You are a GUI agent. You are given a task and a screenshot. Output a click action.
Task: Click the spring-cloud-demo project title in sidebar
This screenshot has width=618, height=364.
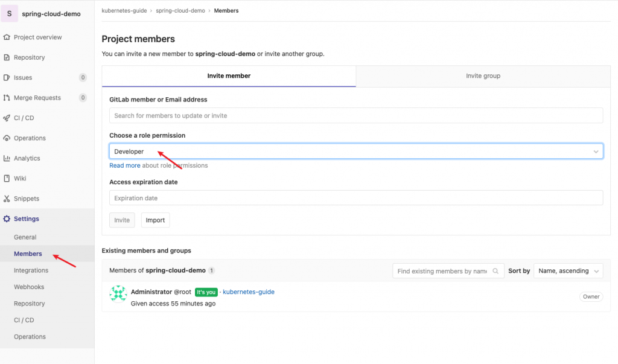tap(51, 14)
